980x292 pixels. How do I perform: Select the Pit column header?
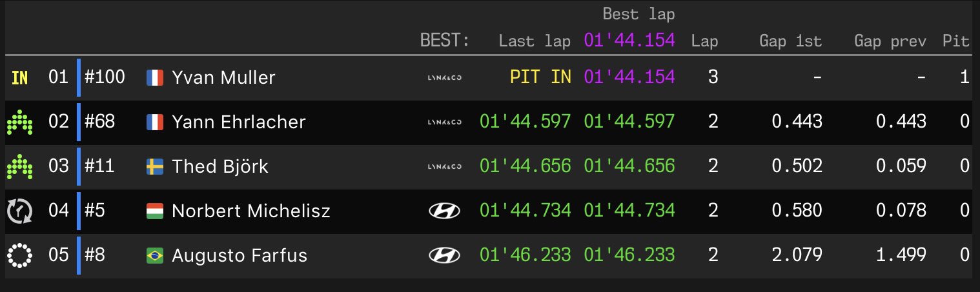[x=956, y=42]
